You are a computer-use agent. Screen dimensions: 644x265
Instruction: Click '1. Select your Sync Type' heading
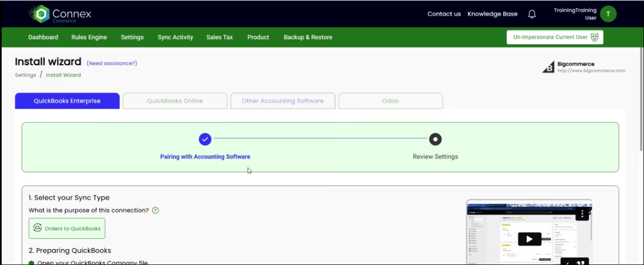tap(69, 198)
